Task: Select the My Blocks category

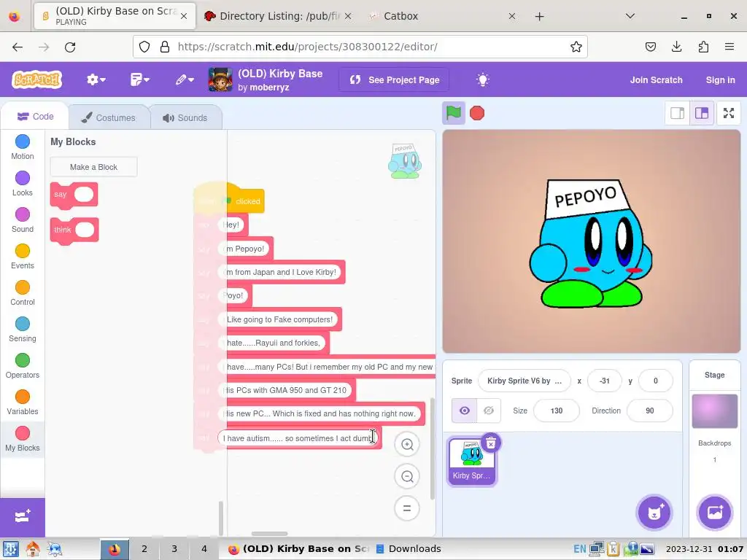Action: 23,439
